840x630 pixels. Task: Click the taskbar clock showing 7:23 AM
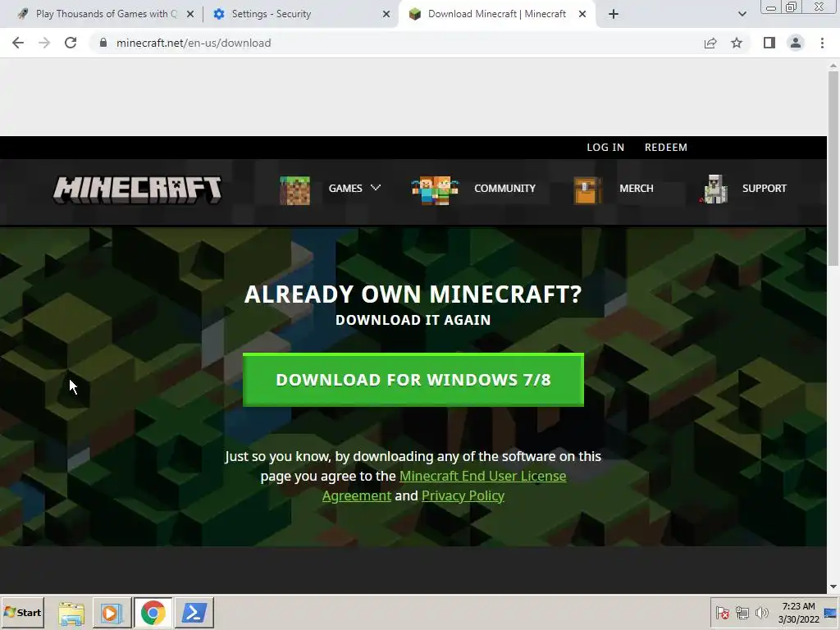(798, 612)
